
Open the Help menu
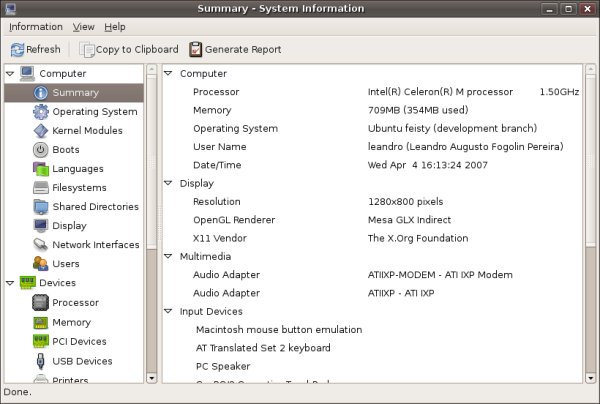[x=115, y=27]
